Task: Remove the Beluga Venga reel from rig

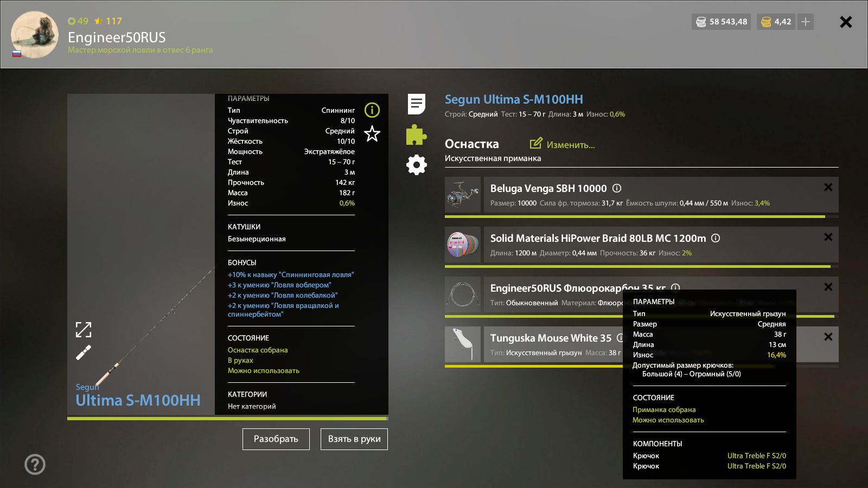Action: (x=828, y=187)
